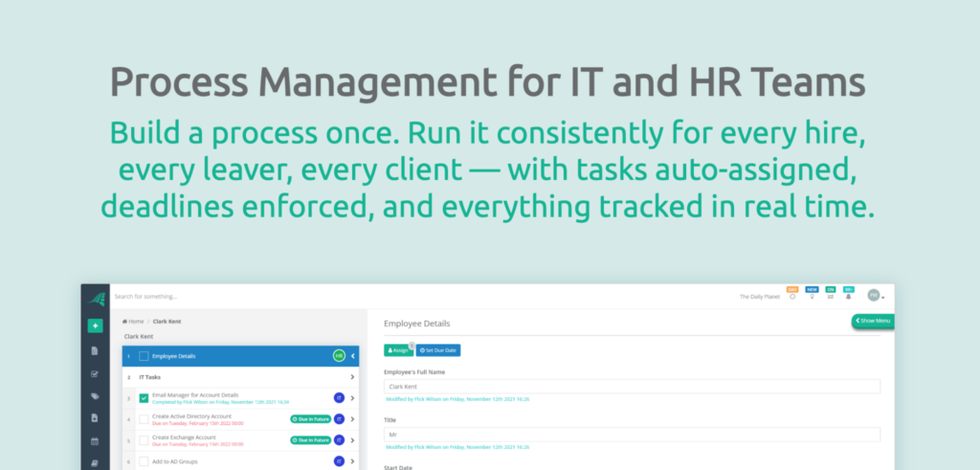The image size is (980, 470).
Task: Expand Create Exchange Account chevron
Action: 352,440
